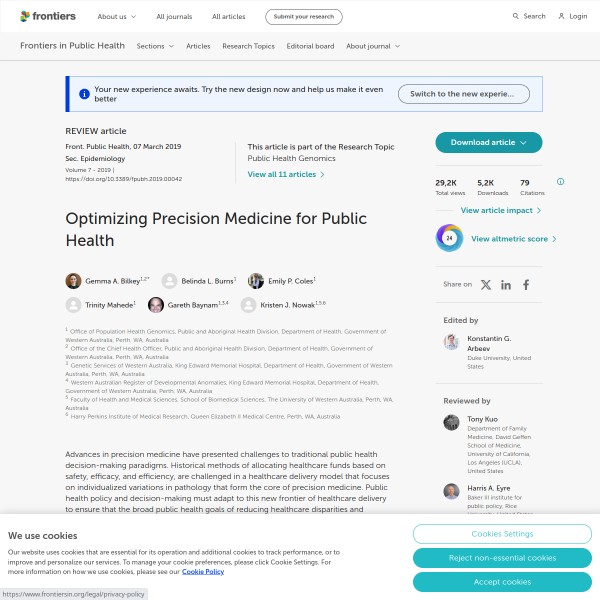Open the Altmetric score badge
600x600 pixels.
(449, 238)
